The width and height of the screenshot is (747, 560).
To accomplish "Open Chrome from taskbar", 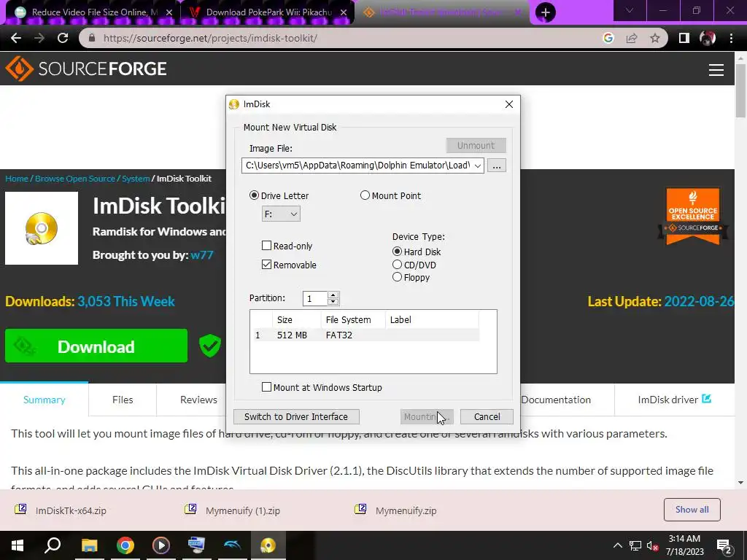I will pos(125,545).
